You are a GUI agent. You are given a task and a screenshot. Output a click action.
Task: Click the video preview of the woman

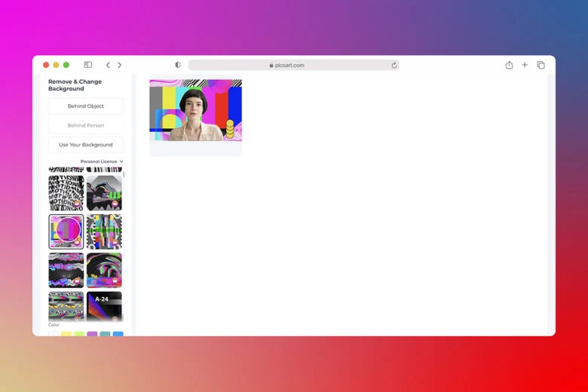(x=195, y=110)
